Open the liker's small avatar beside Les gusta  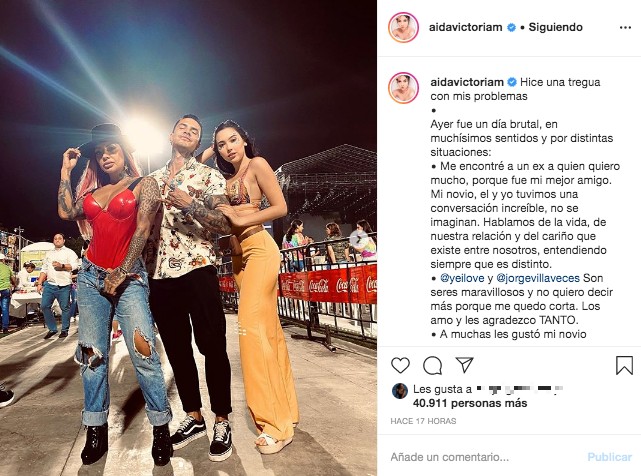pos(399,391)
